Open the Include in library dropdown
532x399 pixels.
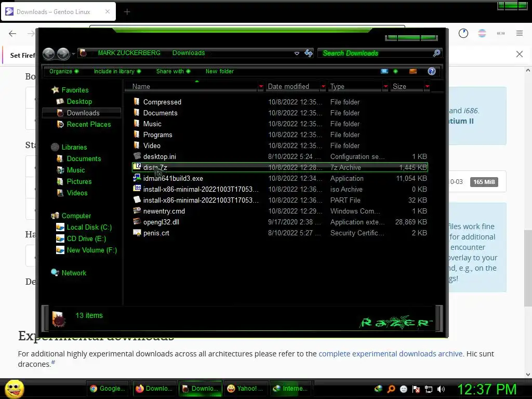click(x=117, y=71)
